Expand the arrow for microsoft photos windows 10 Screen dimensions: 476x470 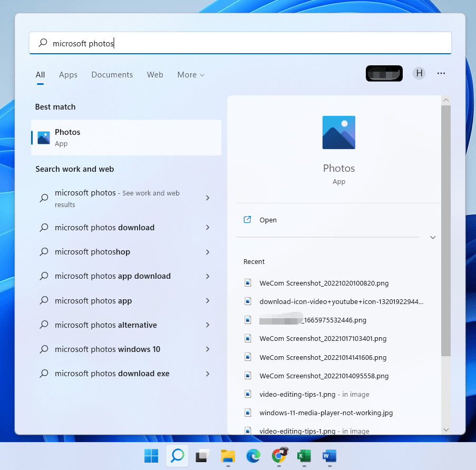coord(208,349)
